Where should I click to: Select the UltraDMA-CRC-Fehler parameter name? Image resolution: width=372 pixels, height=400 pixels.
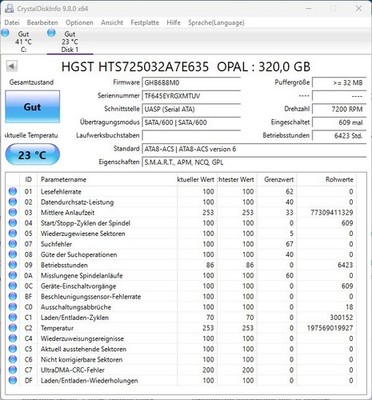pos(73,370)
